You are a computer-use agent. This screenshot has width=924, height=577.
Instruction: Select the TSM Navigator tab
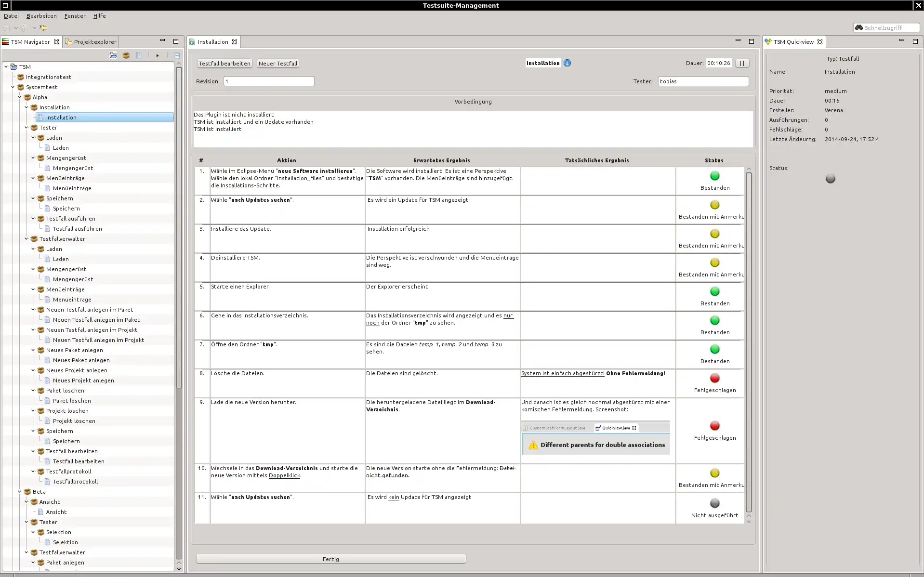pyautogui.click(x=30, y=42)
